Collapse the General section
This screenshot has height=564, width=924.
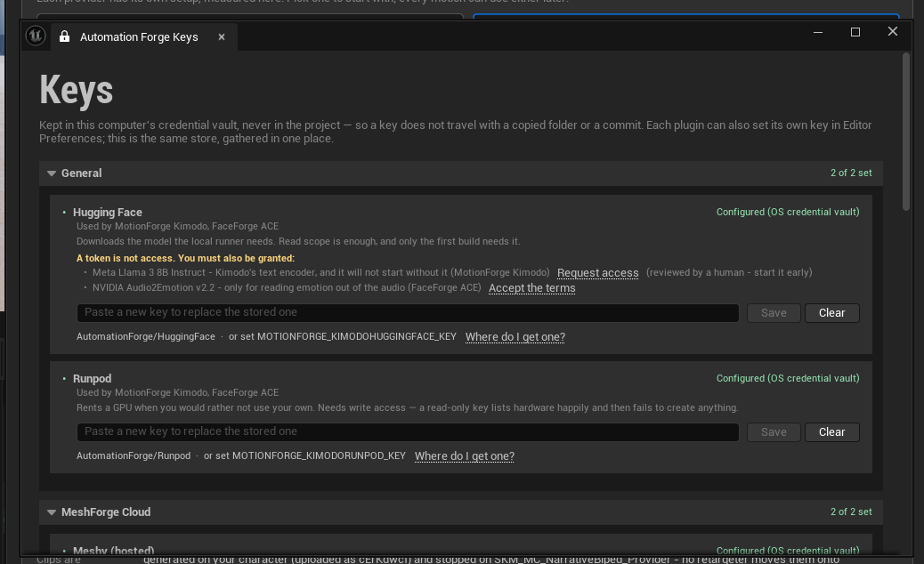pos(52,173)
